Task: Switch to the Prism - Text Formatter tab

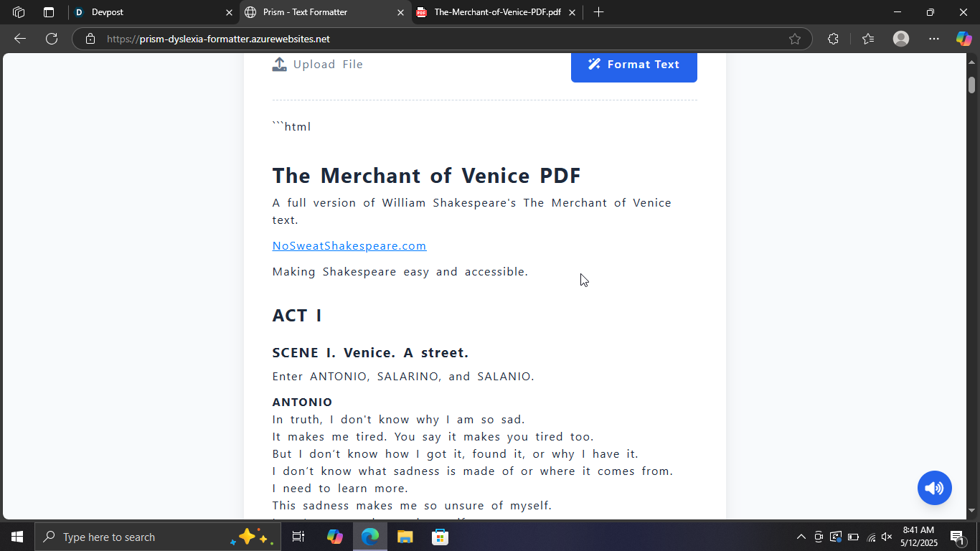Action: 326,12
